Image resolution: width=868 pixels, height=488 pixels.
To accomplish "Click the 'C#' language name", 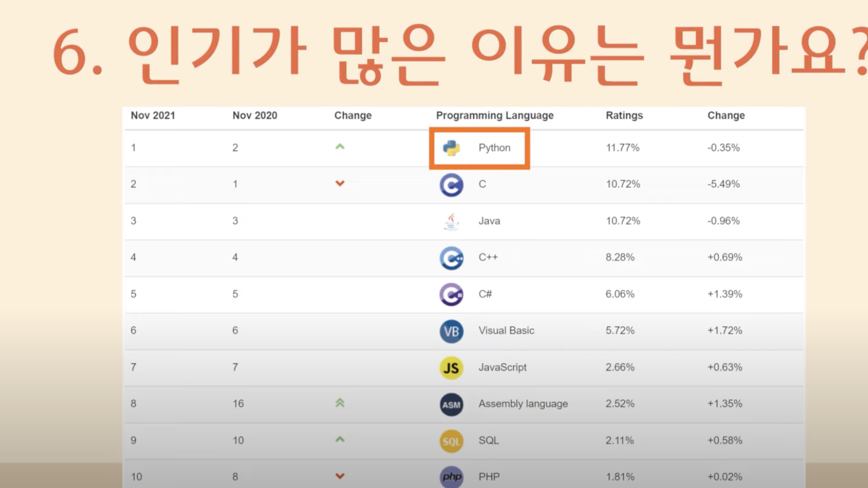I will click(x=485, y=294).
